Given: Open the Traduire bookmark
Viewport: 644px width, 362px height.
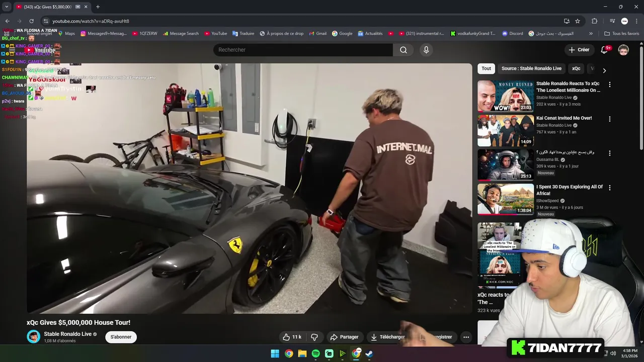Looking at the screenshot, I should (244, 34).
